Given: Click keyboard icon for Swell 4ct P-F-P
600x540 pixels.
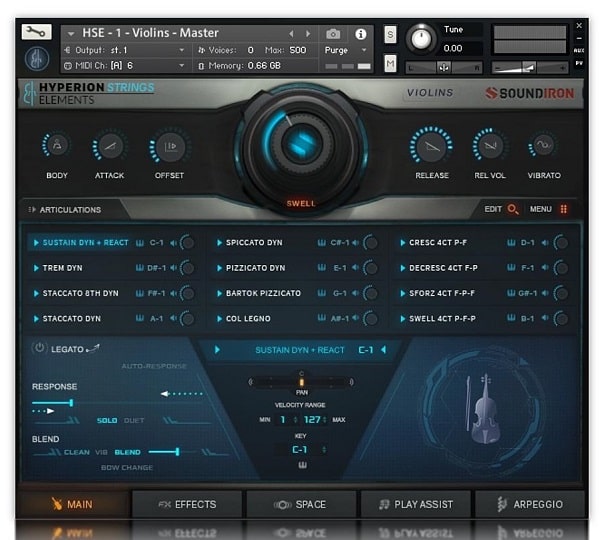Looking at the screenshot, I should coord(511,318).
